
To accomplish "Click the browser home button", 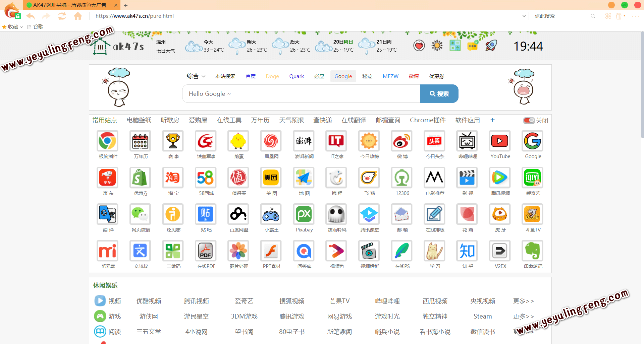I will [x=78, y=16].
